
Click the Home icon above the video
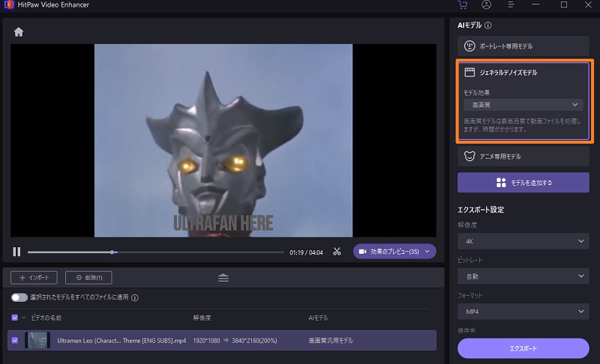pyautogui.click(x=19, y=32)
